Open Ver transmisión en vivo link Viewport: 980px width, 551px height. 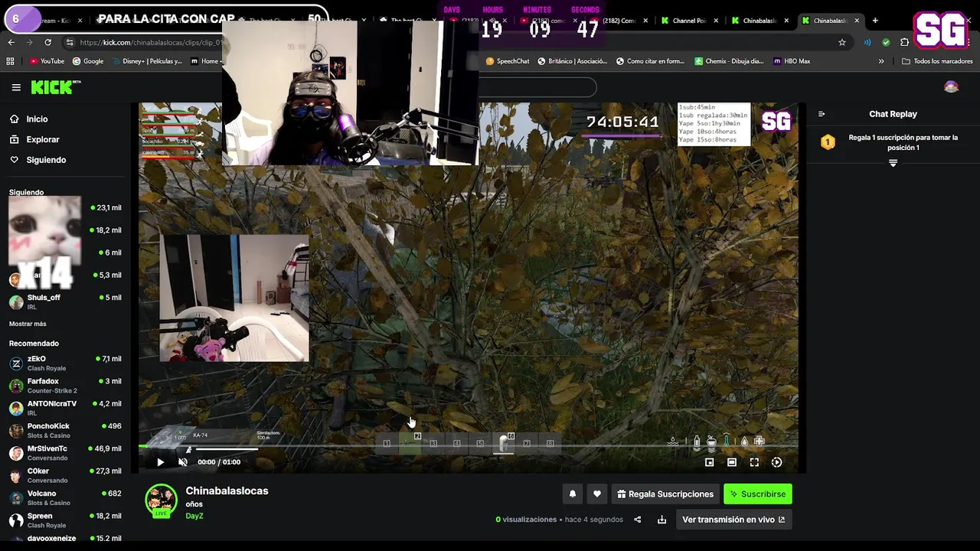coord(733,520)
